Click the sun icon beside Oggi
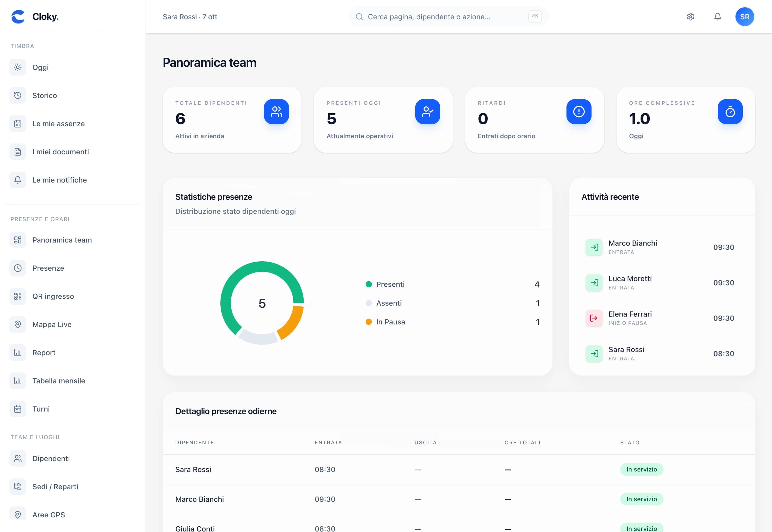The width and height of the screenshot is (772, 532). 18,67
